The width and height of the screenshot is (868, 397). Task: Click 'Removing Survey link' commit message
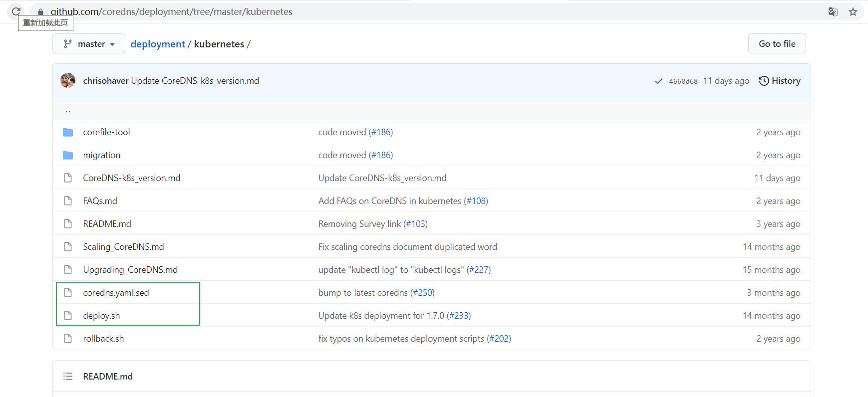click(x=359, y=224)
